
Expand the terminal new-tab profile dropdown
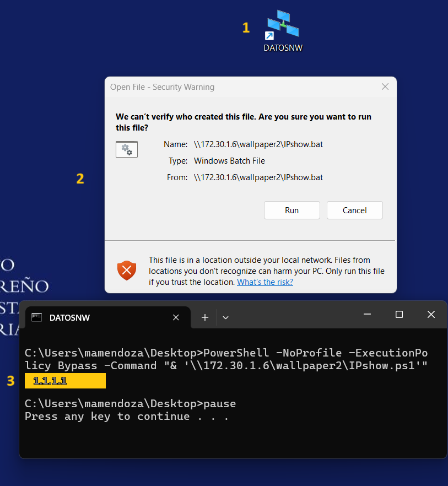click(225, 317)
